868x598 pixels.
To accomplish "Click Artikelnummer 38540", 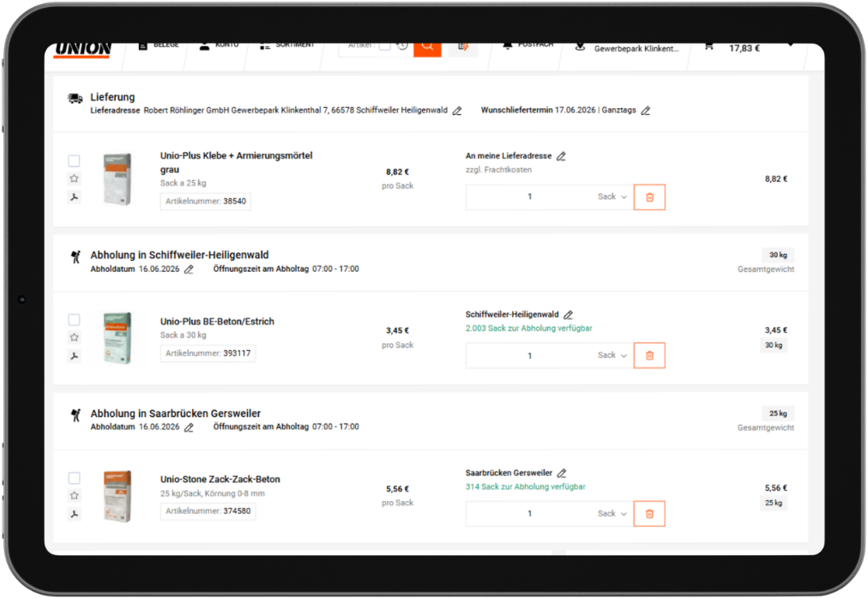I will point(206,201).
